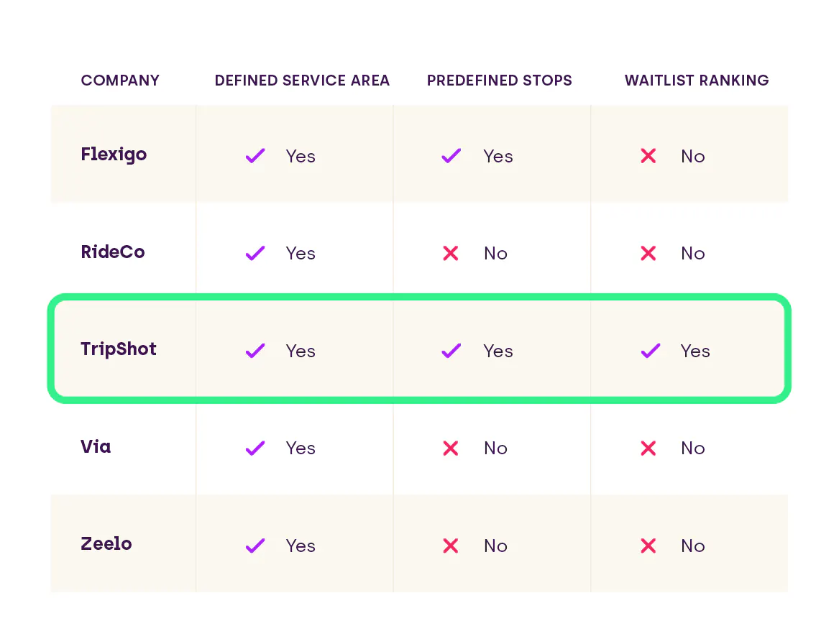
Task: Click the DEFINED SERVICE AREA column header
Action: [302, 80]
